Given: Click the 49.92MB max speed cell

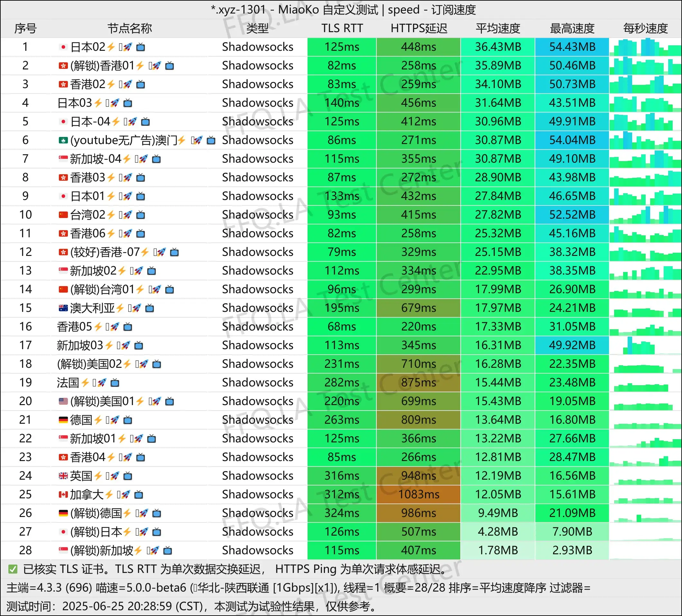Looking at the screenshot, I should point(572,345).
